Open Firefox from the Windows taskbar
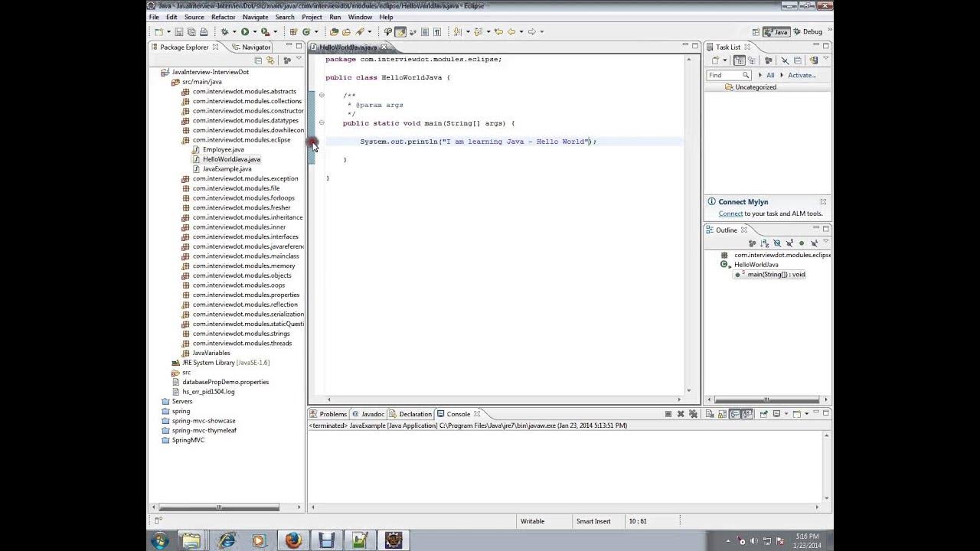This screenshot has height=551, width=980. tap(293, 540)
